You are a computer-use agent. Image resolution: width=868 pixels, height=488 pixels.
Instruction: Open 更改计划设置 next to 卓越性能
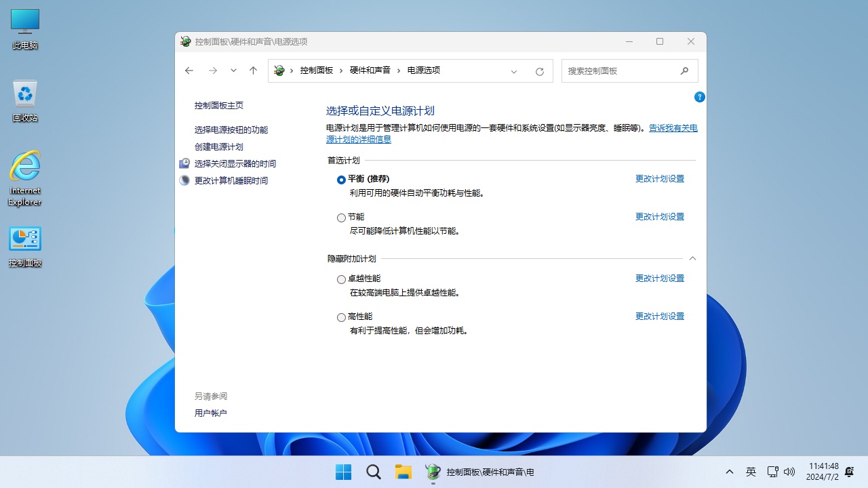point(659,278)
